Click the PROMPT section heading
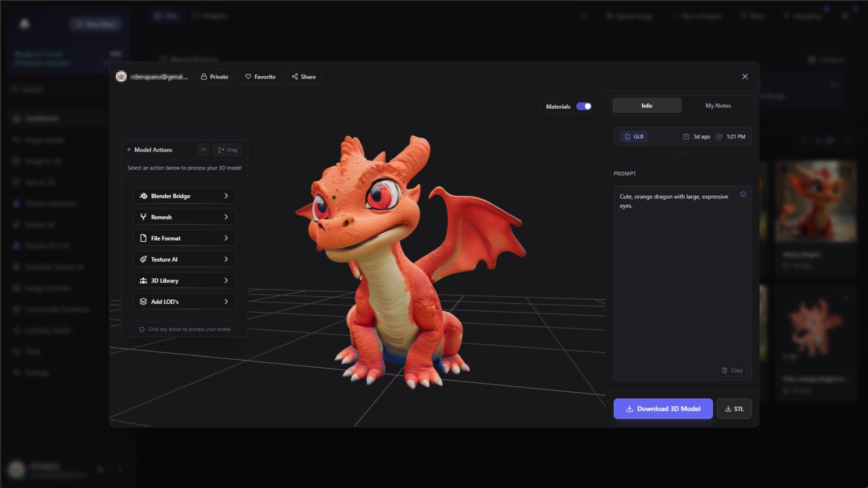Image resolution: width=868 pixels, height=488 pixels. coord(625,174)
